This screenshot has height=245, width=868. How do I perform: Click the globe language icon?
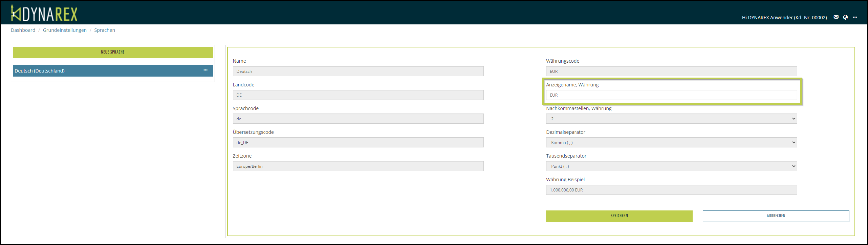point(845,17)
